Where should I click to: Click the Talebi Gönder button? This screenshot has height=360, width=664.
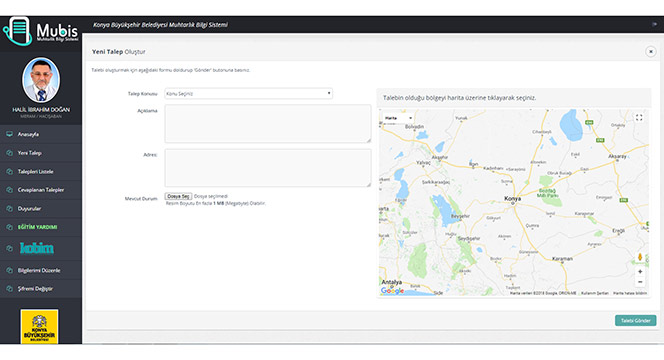coord(635,321)
